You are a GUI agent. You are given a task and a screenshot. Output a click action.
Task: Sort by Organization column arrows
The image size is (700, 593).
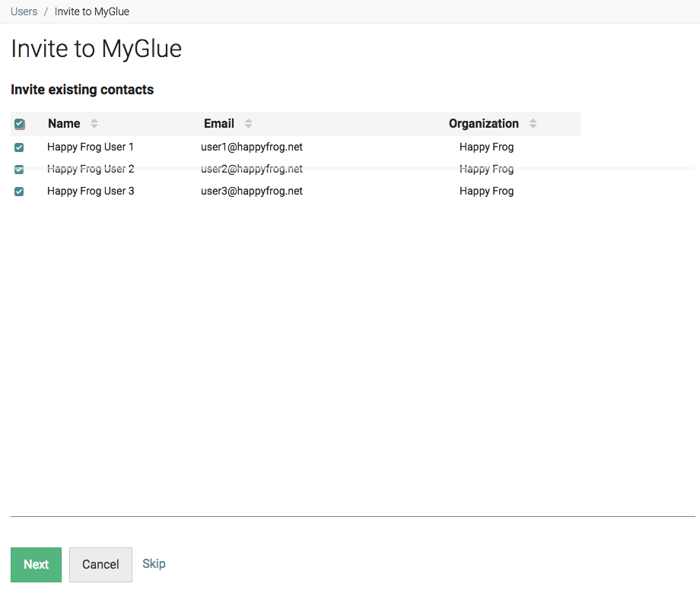(x=533, y=124)
